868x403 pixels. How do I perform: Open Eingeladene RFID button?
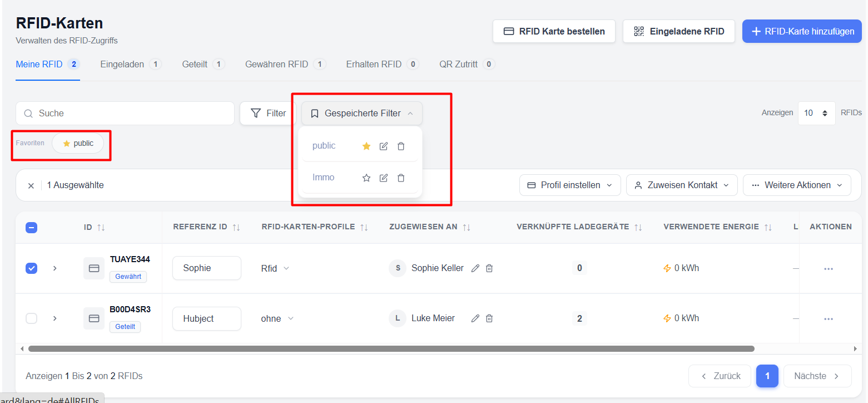[x=679, y=31]
